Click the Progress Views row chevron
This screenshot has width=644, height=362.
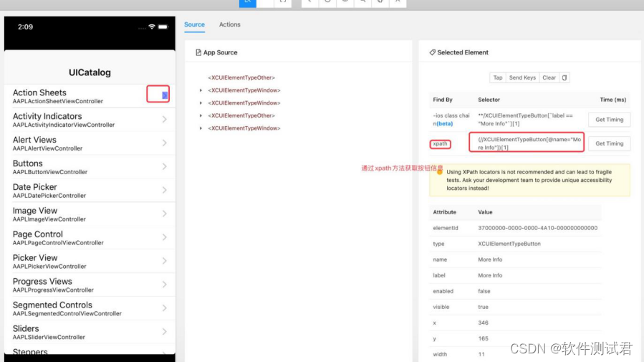click(164, 285)
